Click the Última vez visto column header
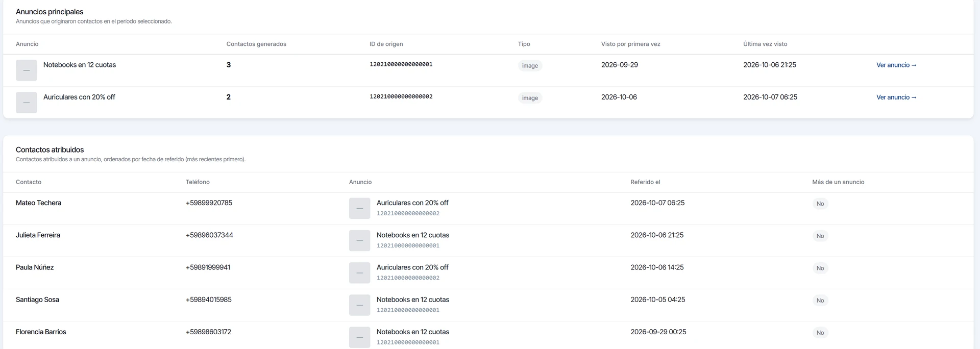This screenshot has width=980, height=349. pyautogui.click(x=765, y=44)
